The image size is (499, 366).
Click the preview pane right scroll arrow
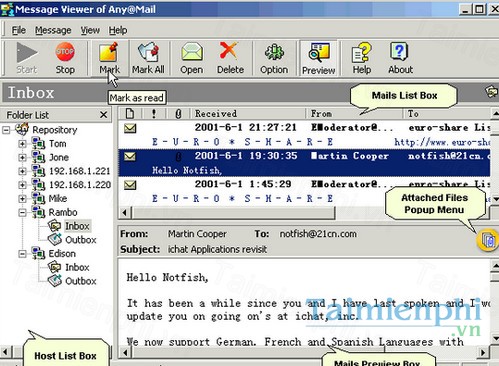point(483,352)
